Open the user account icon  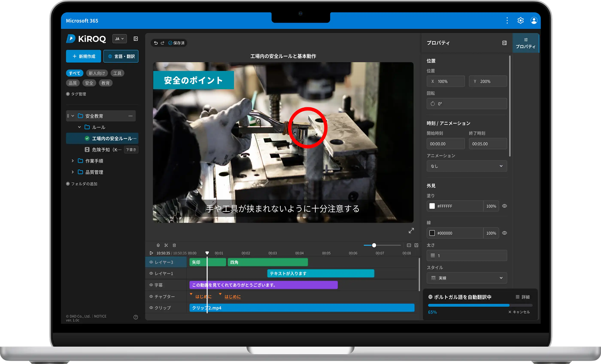534,20
